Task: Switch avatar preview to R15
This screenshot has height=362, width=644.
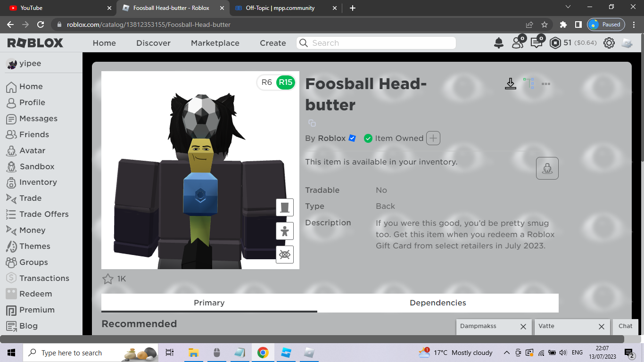Action: tap(285, 82)
